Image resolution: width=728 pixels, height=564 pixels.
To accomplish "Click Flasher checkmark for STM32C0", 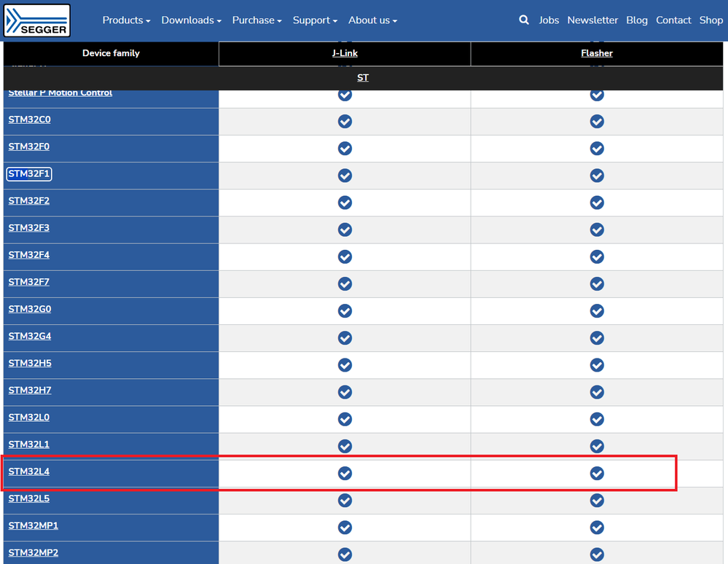I will (x=597, y=122).
